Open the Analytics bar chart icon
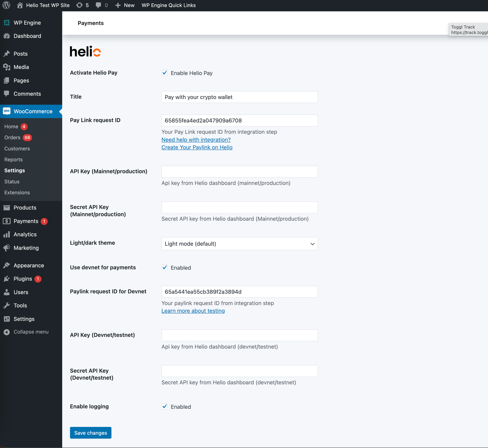This screenshot has width=488, height=448. 7,234
